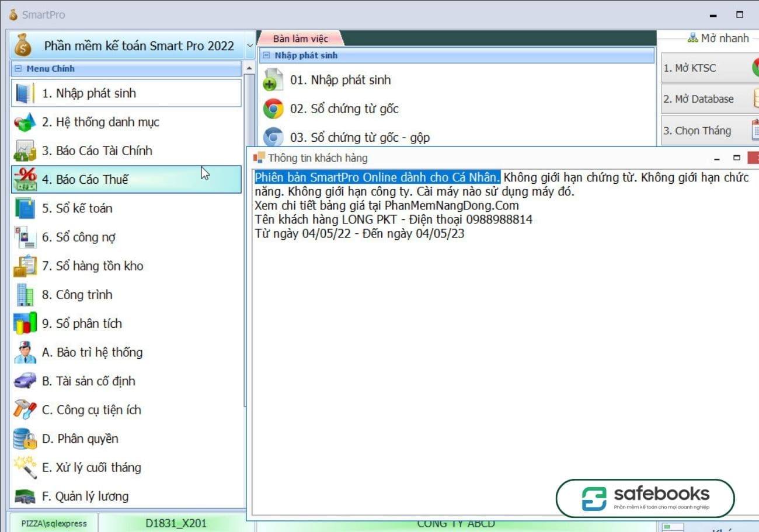Open menu E. Xử lý cuối tháng
759x532 pixels.
126,467
